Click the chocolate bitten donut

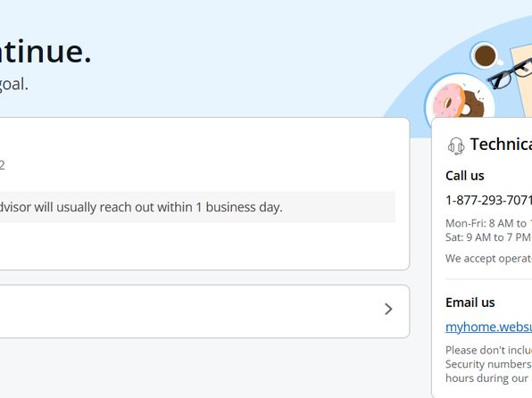tap(472, 104)
